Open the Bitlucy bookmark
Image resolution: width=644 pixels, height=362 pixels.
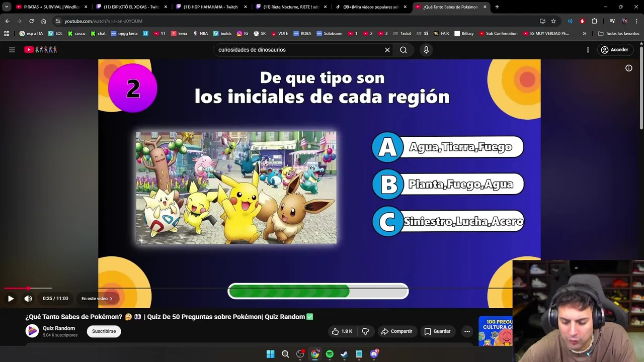[464, 34]
